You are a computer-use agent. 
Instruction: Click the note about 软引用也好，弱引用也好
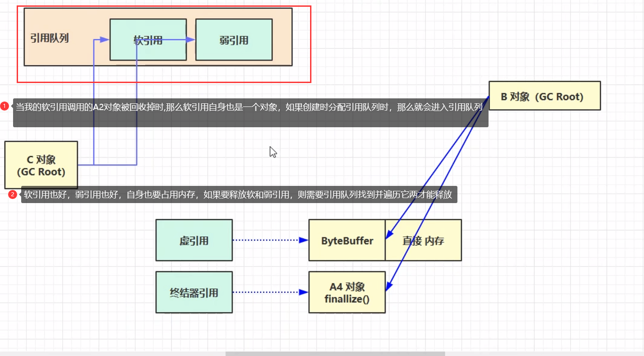click(239, 195)
